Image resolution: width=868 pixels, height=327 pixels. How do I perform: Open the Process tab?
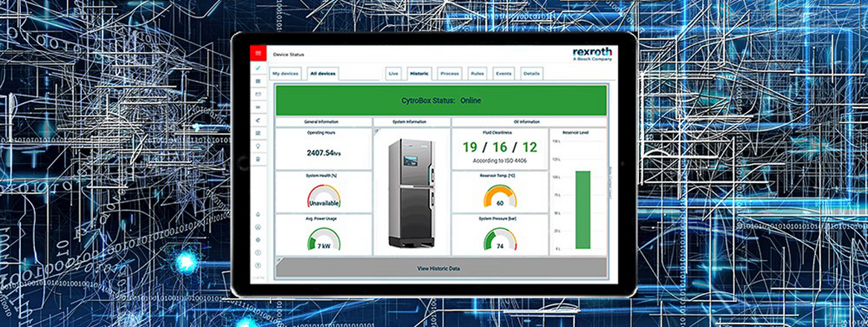tap(449, 74)
